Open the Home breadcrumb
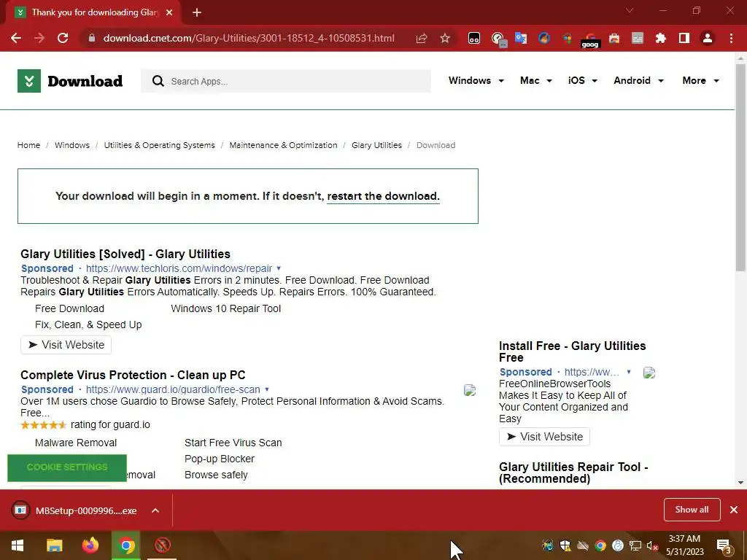 28,145
